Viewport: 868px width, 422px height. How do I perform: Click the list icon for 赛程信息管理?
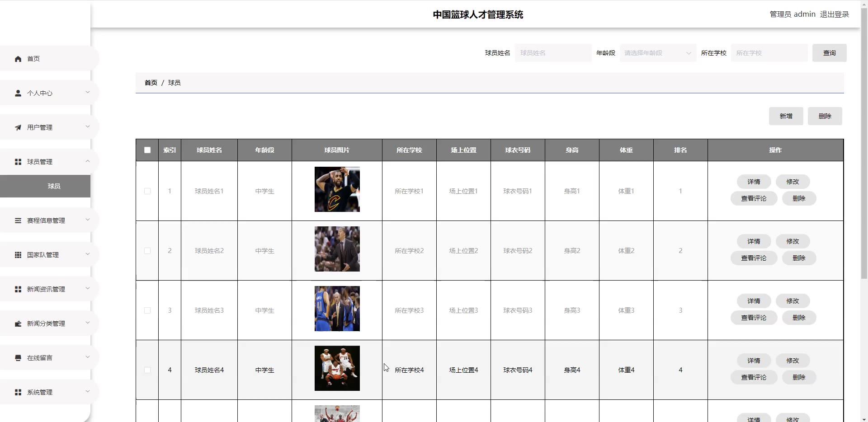pos(18,220)
